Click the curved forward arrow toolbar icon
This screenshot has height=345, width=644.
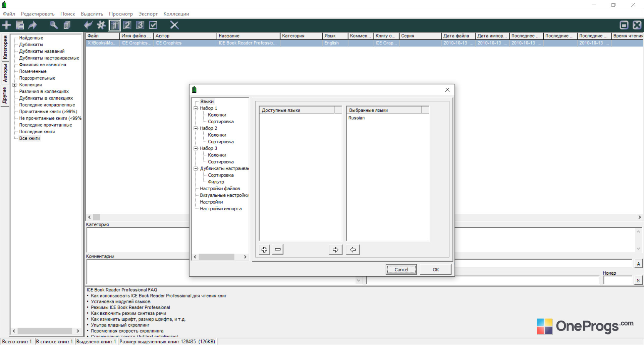[x=33, y=25]
